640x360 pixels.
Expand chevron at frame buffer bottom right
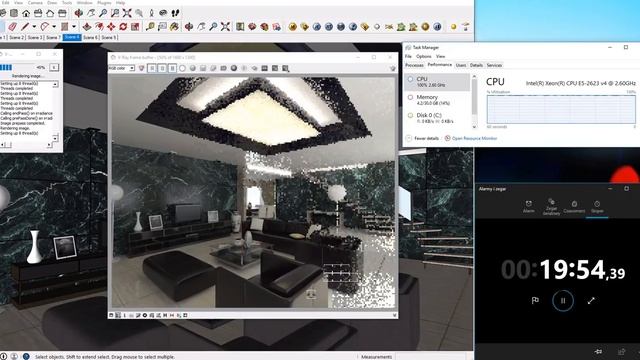(394, 315)
